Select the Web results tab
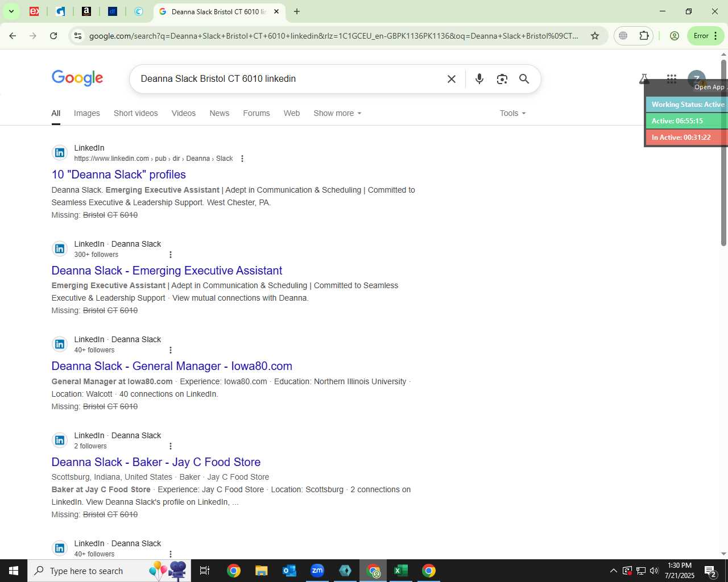This screenshot has height=582, width=728. click(292, 113)
